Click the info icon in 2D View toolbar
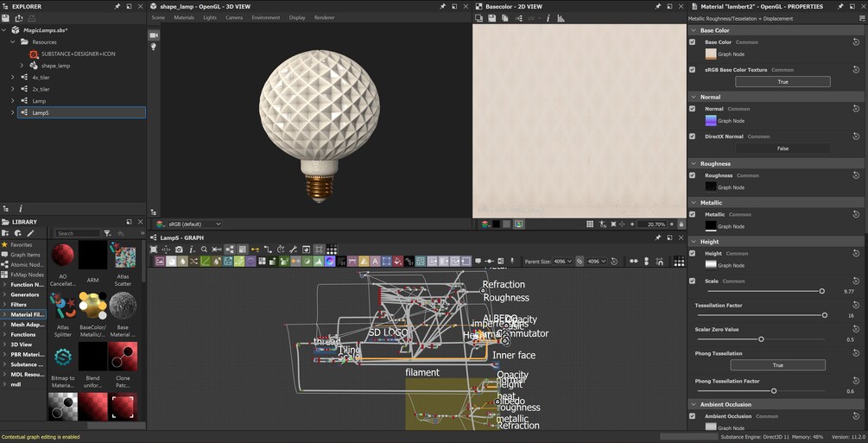 point(548,18)
